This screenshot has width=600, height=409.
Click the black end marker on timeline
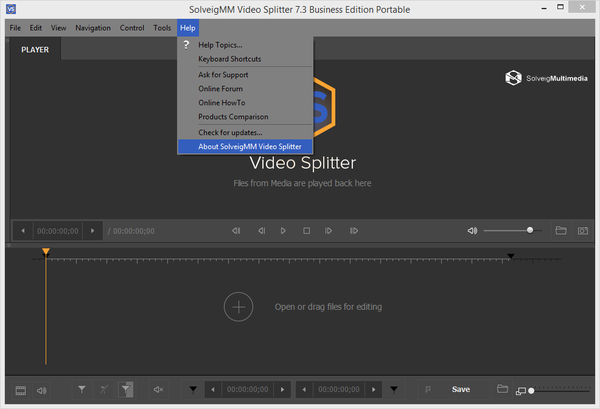(511, 256)
